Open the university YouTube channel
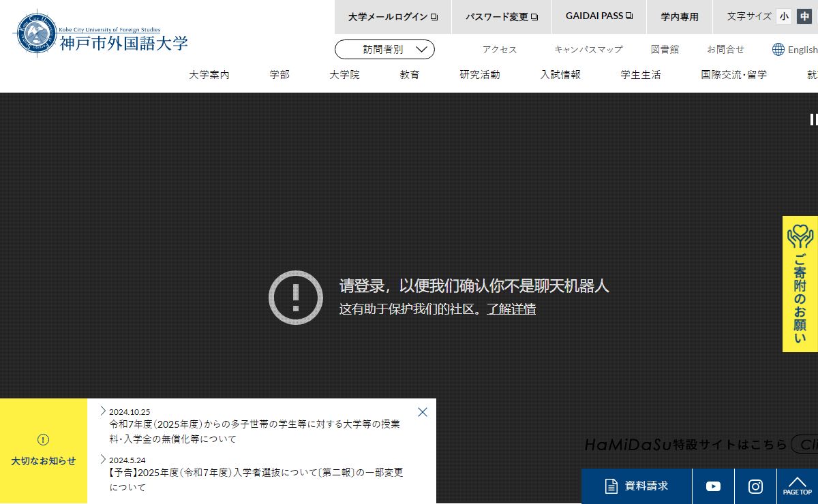818x504 pixels. pyautogui.click(x=713, y=486)
